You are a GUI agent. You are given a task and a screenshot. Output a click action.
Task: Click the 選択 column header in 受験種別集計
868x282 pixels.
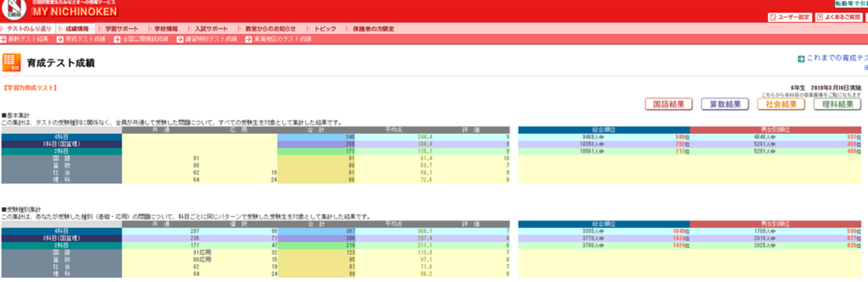coord(238,223)
